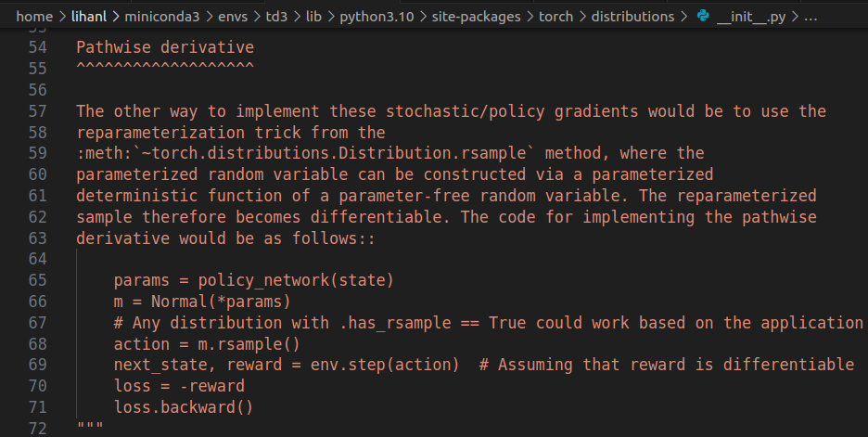Image resolution: width=868 pixels, height=437 pixels.
Task: Open the 'lihanl' breadcrumb folder
Action: tap(93, 17)
